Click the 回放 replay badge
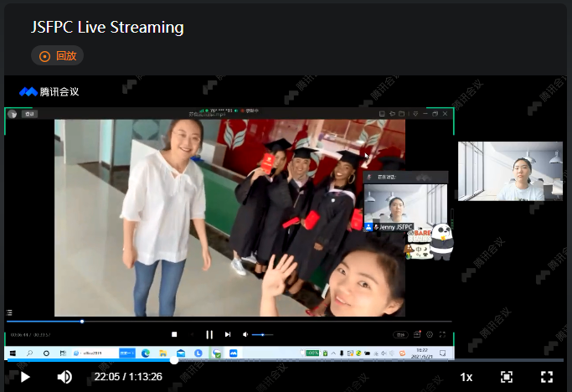572x392 pixels. 57,56
